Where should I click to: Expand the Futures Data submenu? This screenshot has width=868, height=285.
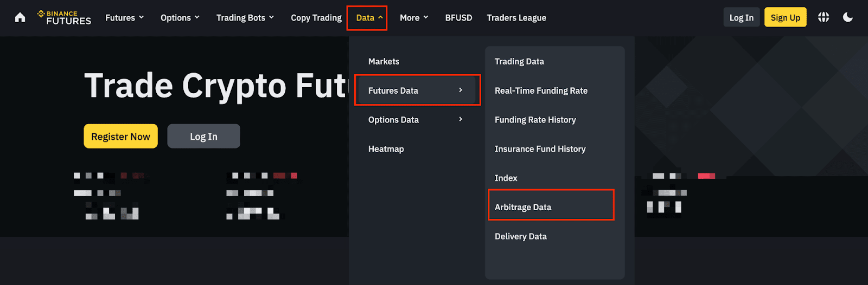coord(416,90)
